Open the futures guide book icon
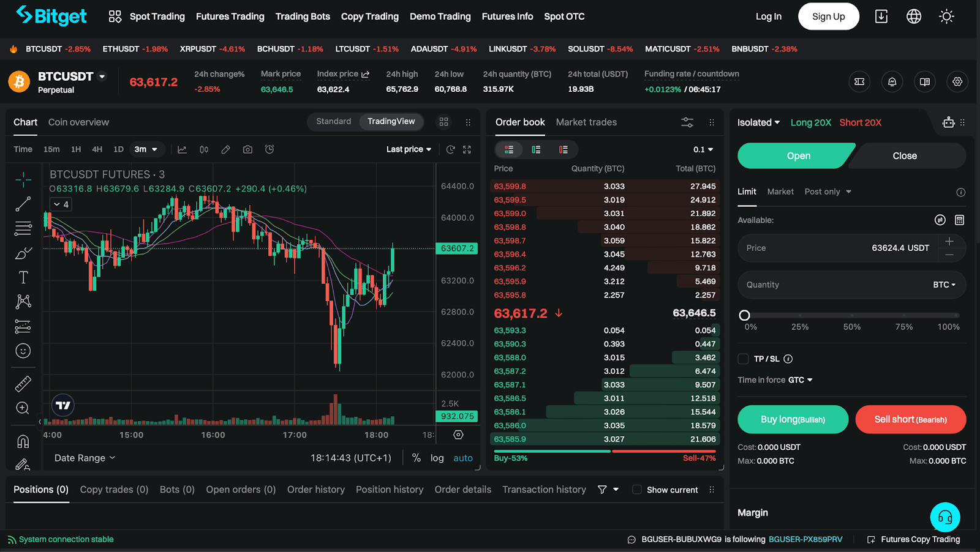This screenshot has height=552, width=980. 924,81
